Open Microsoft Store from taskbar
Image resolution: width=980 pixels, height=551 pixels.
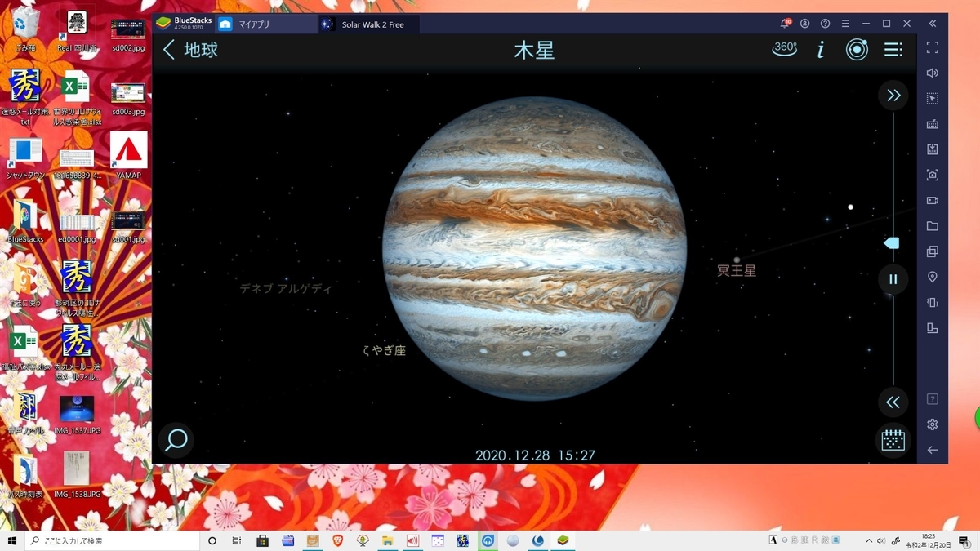pyautogui.click(x=262, y=540)
